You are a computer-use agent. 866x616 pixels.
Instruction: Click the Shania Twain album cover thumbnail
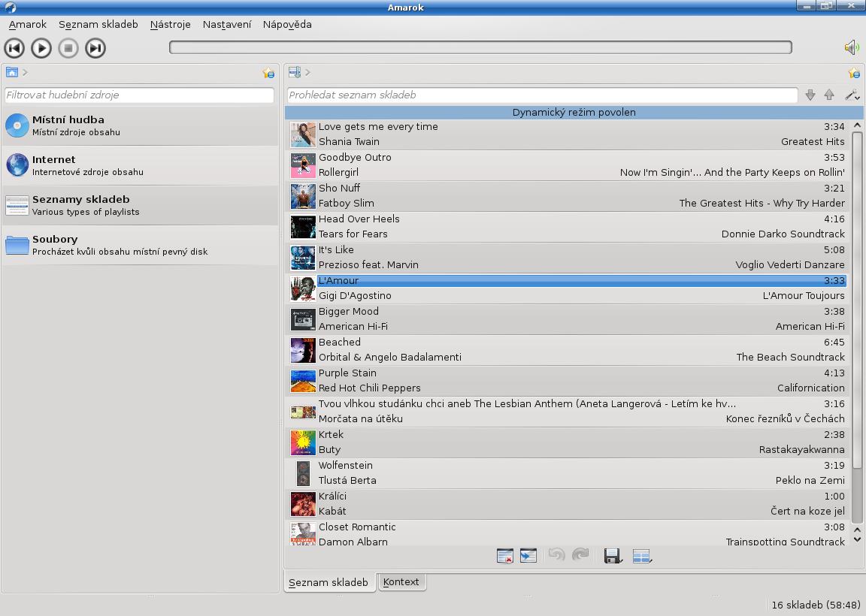[x=303, y=134]
